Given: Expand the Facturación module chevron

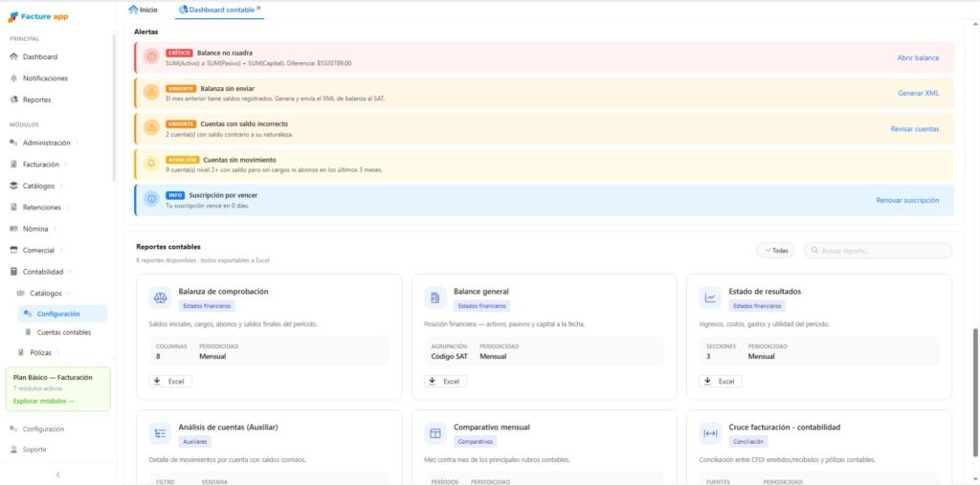Looking at the screenshot, I should point(66,165).
